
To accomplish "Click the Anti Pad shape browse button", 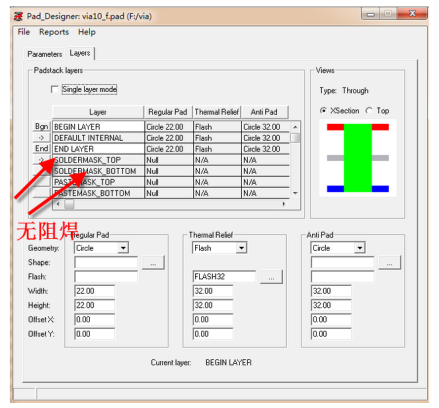I will pos(389,263).
